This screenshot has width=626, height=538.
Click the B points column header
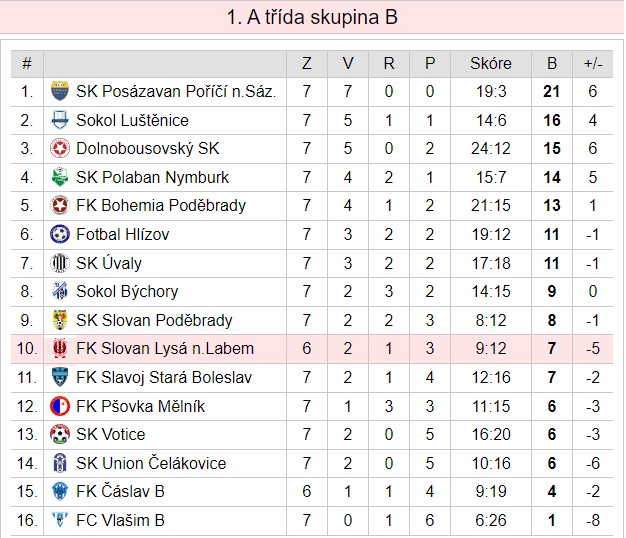(552, 63)
